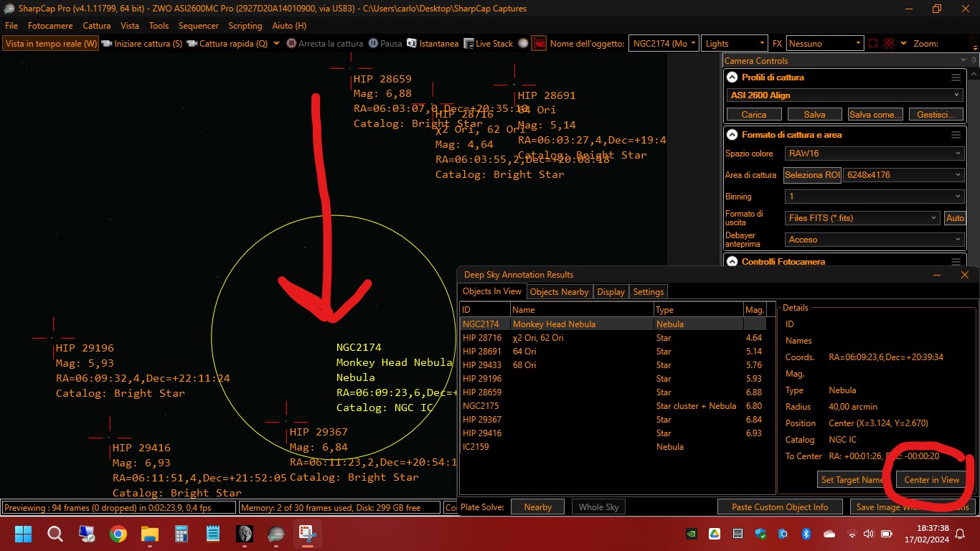Select the HIP 28716 χ2 Ori row
This screenshot has height=551, width=980.
coord(613,338)
